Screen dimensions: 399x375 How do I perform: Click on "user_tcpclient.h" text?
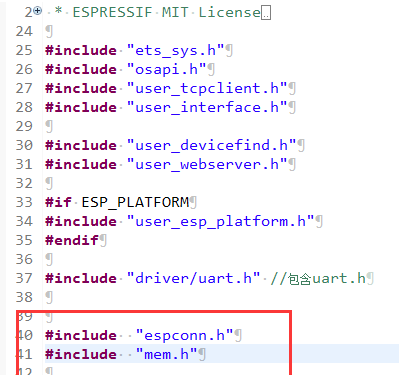click(x=207, y=88)
